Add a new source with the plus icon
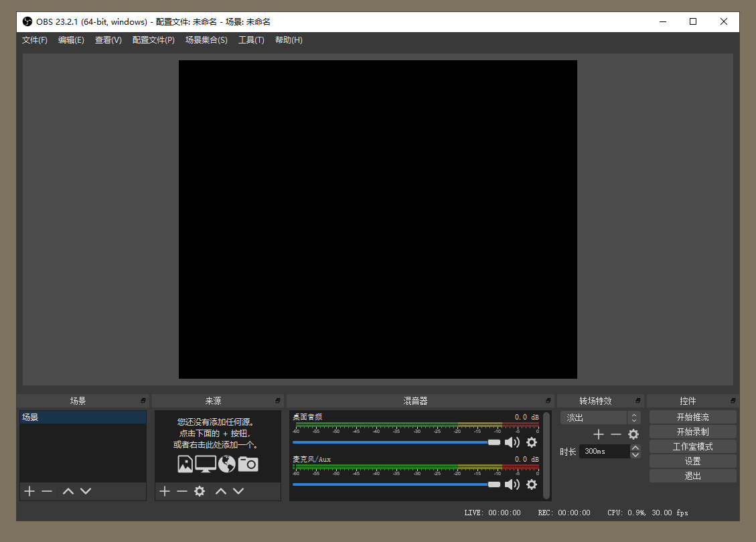This screenshot has width=756, height=542. [x=165, y=491]
